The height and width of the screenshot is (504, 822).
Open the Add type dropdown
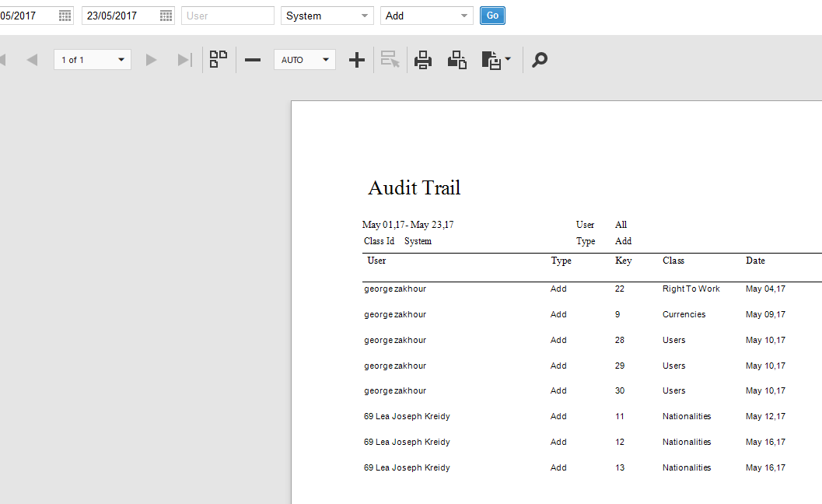pos(427,16)
